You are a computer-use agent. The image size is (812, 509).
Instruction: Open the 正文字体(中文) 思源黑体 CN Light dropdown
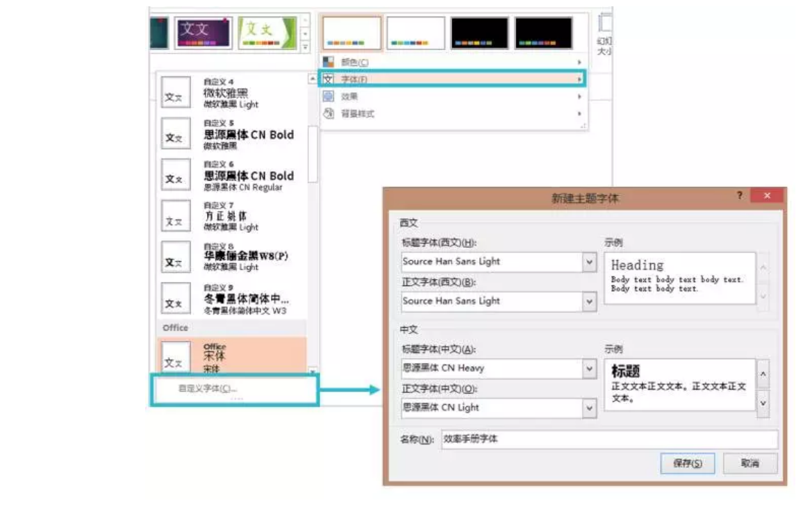point(589,408)
